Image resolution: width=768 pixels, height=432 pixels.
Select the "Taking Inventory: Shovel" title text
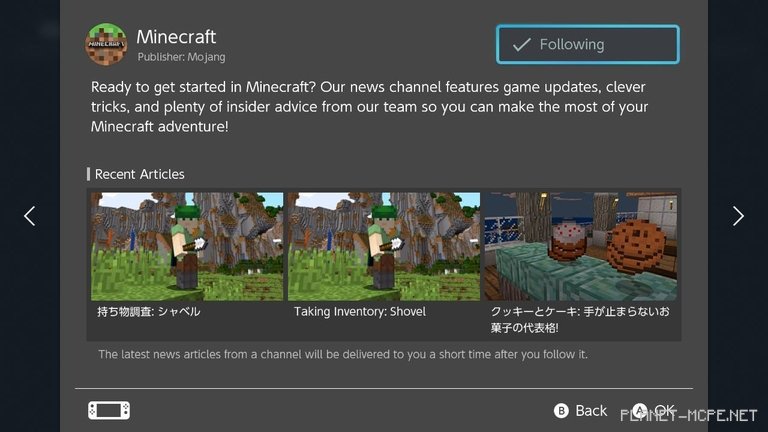360,312
